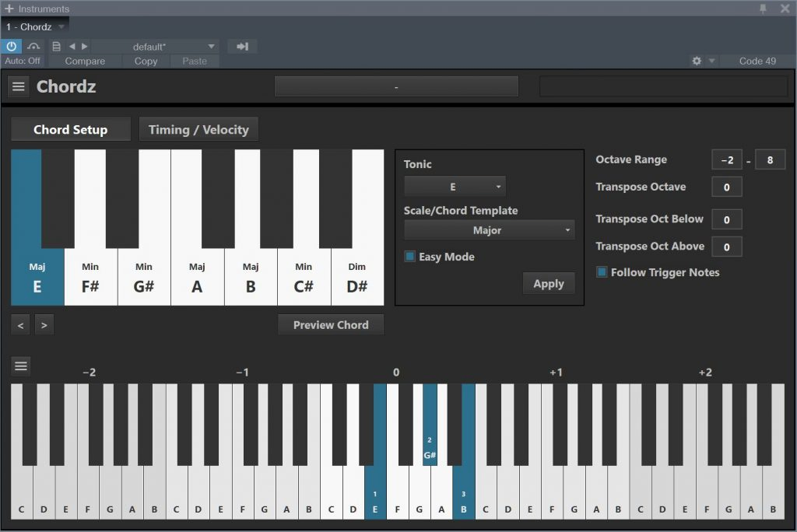Image resolution: width=797 pixels, height=532 pixels.
Task: Expand the arrow next to the gear
Action: 711,61
